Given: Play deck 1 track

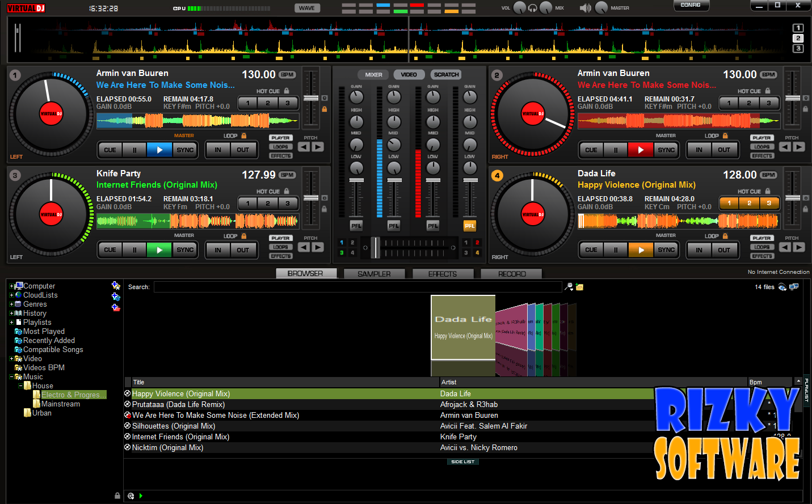Looking at the screenshot, I should click(x=159, y=150).
